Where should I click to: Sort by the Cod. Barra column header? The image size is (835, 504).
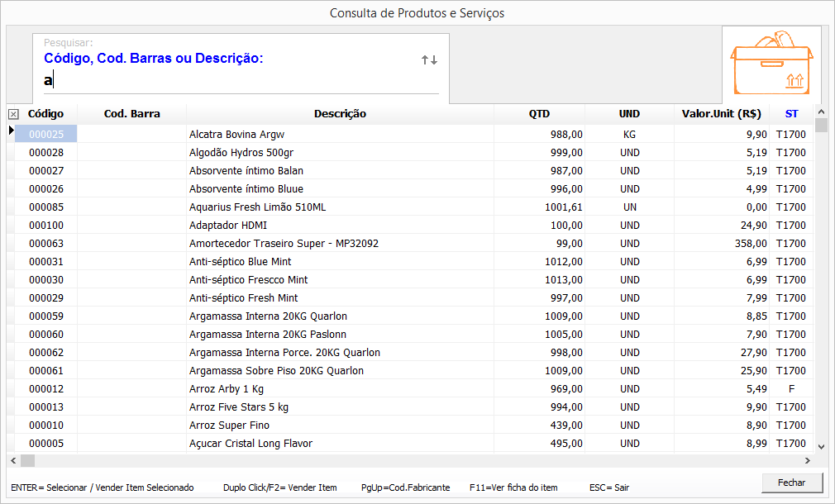point(132,114)
